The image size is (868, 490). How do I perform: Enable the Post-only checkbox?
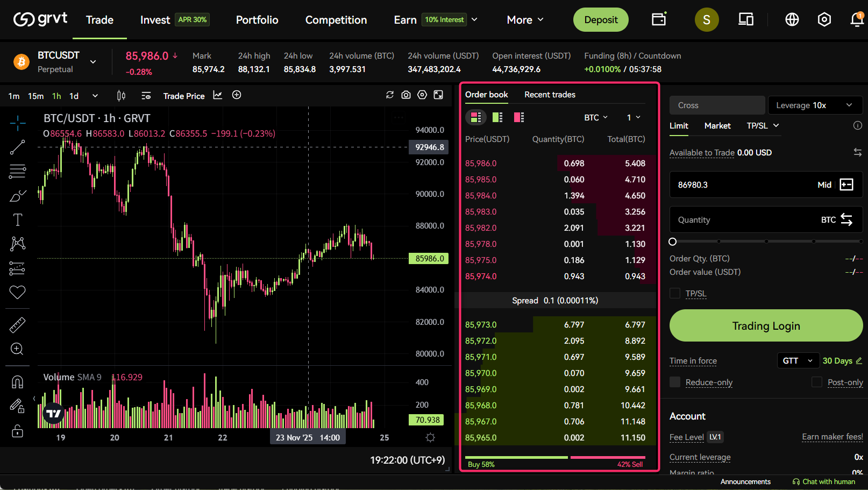(817, 382)
